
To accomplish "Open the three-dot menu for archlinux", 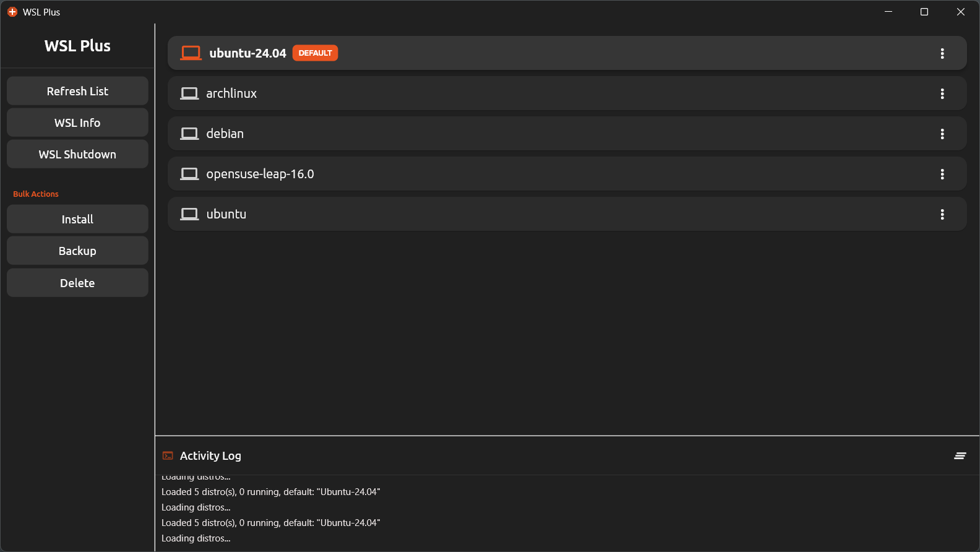I will (x=942, y=93).
